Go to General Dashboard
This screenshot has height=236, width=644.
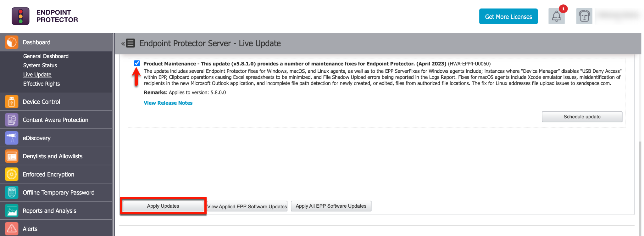[46, 56]
